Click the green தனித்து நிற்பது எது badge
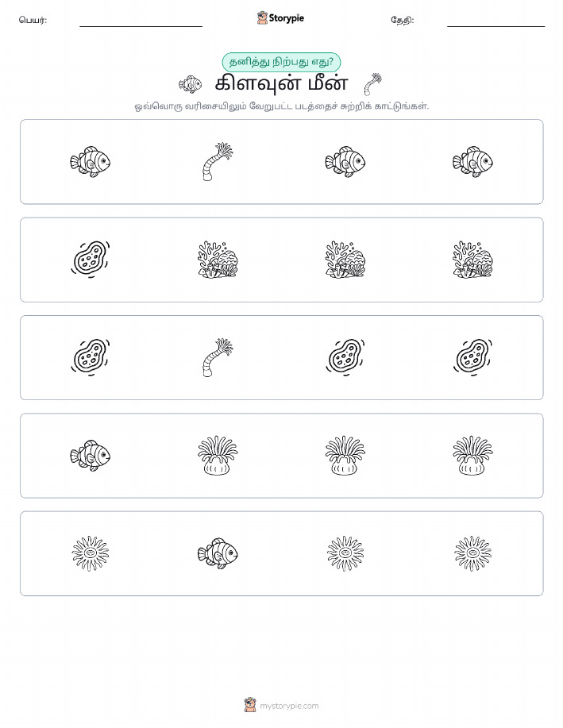 tap(281, 62)
